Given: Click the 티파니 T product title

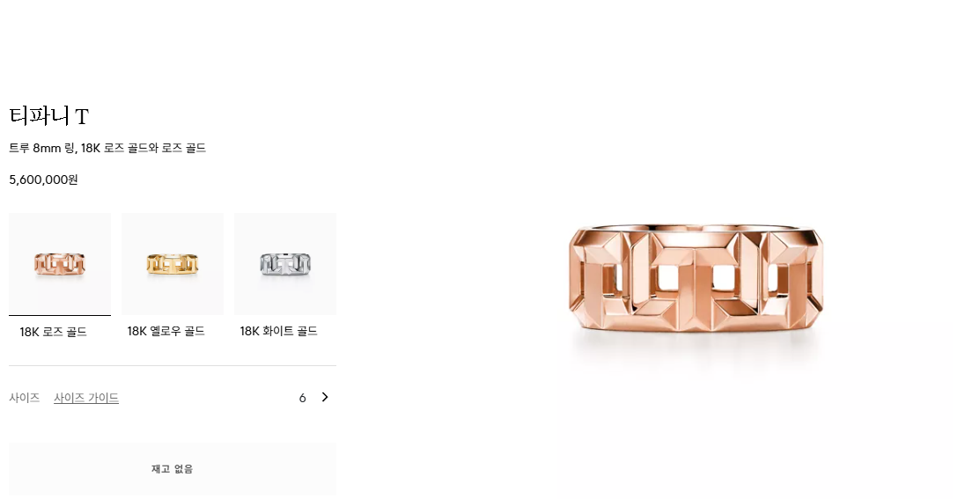Looking at the screenshot, I should (x=48, y=116).
